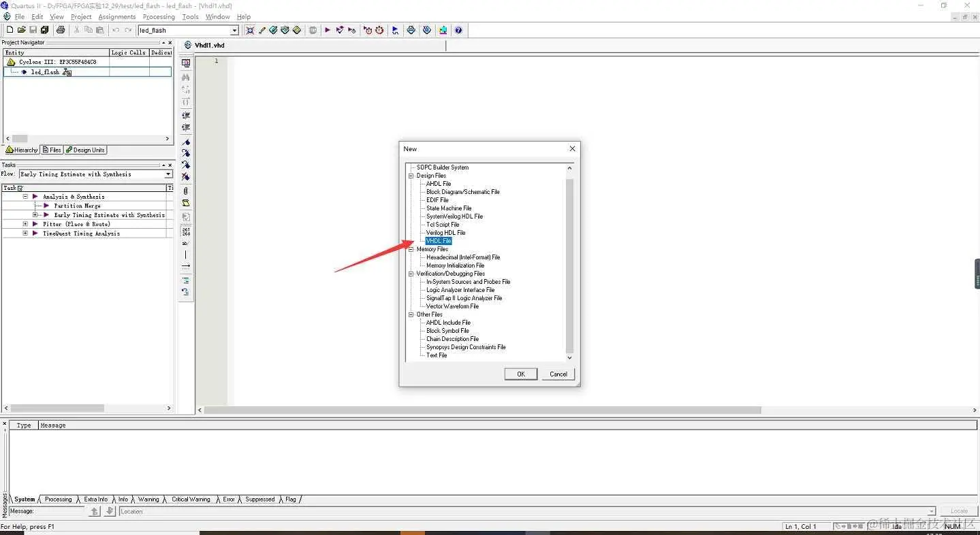
Task: Click the Copy icon in toolbar
Action: pos(88,30)
